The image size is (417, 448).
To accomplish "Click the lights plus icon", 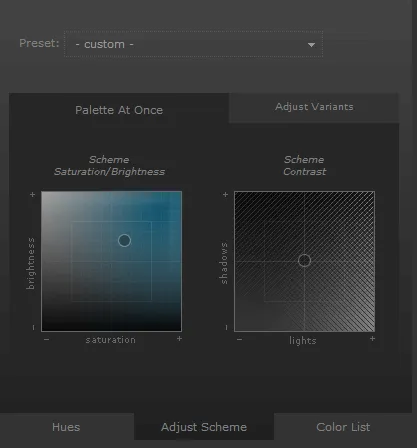I will [372, 339].
